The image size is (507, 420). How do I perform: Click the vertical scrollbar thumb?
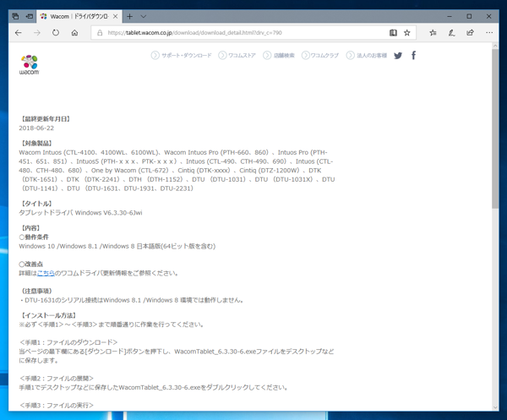coord(495,128)
